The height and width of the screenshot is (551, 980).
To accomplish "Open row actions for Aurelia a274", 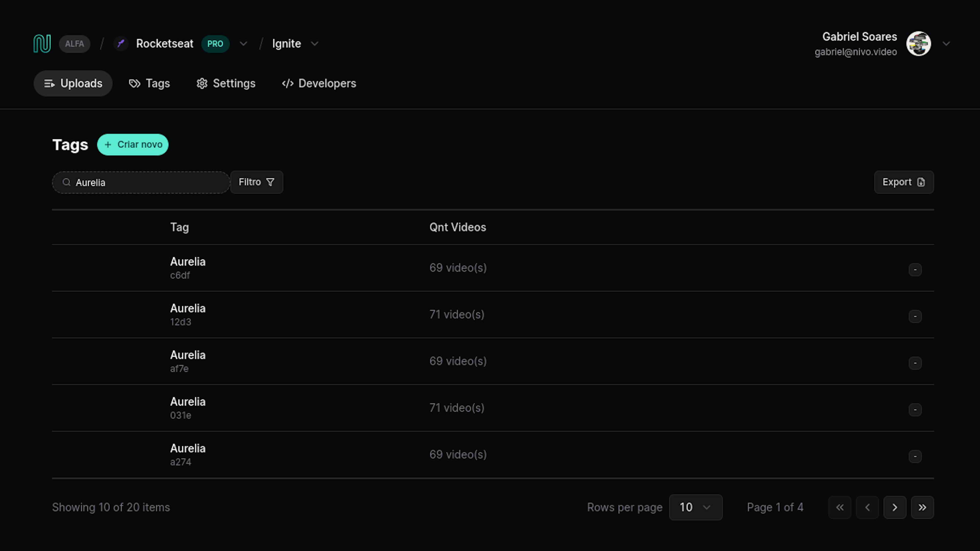I will click(x=915, y=456).
